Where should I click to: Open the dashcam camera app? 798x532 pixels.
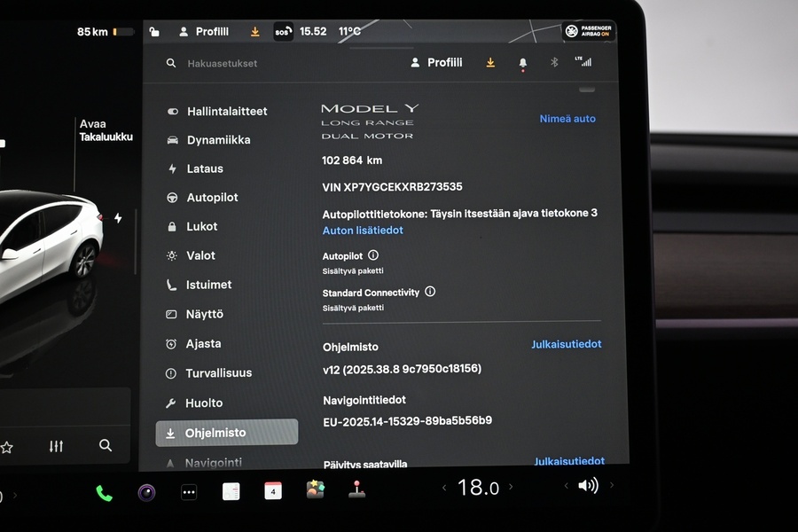[x=146, y=492]
